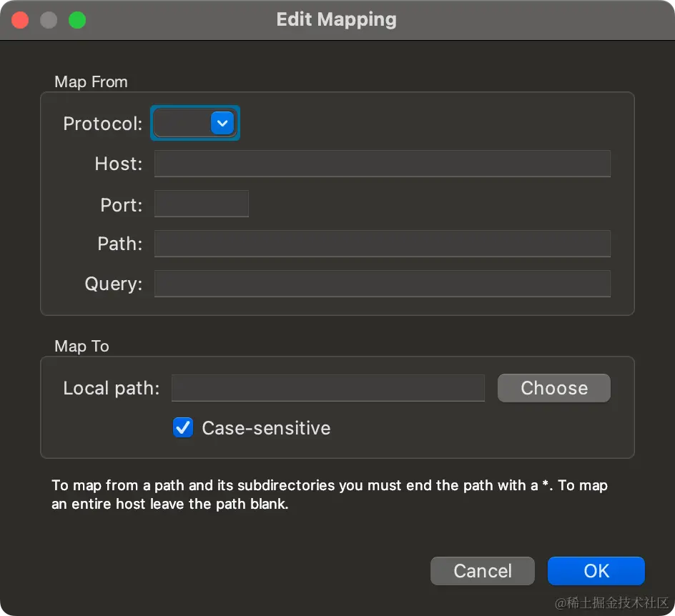Click the Host input field
The width and height of the screenshot is (675, 616).
(383, 164)
